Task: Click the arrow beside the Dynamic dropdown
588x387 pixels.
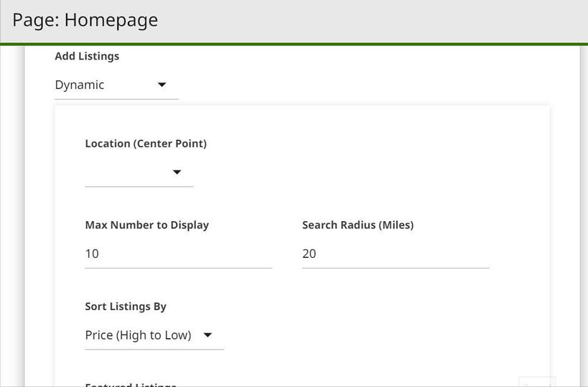Action: pos(162,85)
